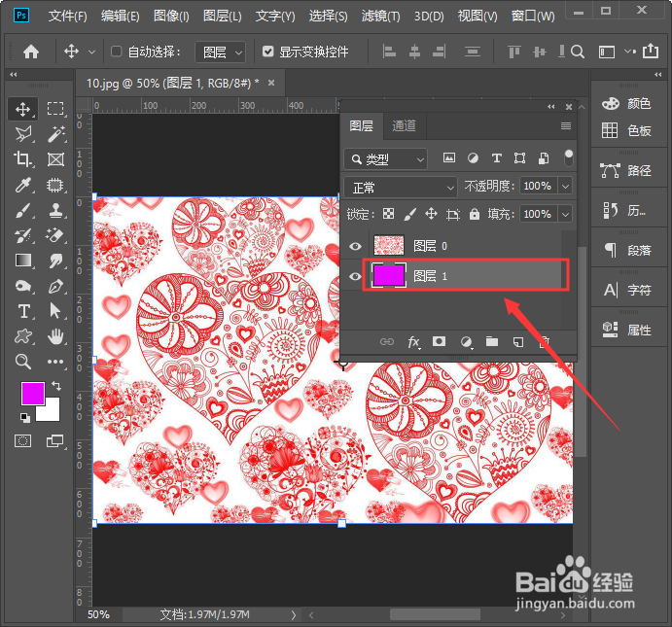Open the 滤镜(T) menu
672x627 pixels.
(x=380, y=17)
